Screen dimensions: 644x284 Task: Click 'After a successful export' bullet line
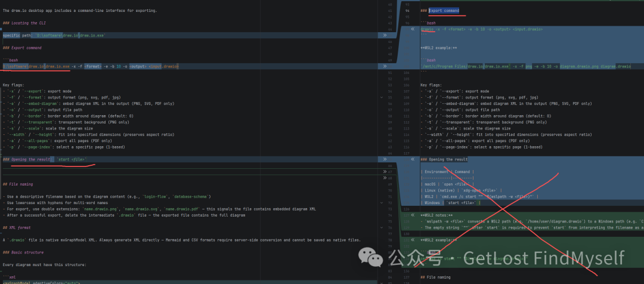tap(123, 215)
